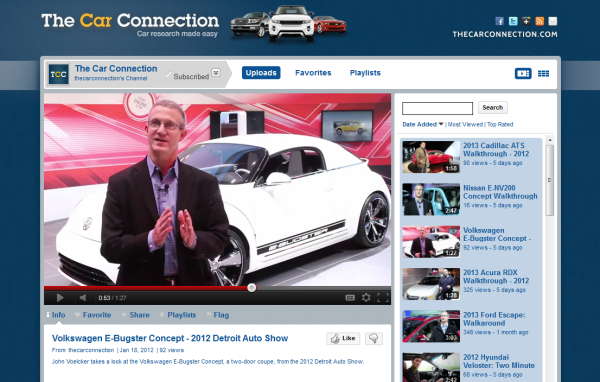Click the sidebar scroll up arrow
This screenshot has width=600, height=382.
click(550, 140)
